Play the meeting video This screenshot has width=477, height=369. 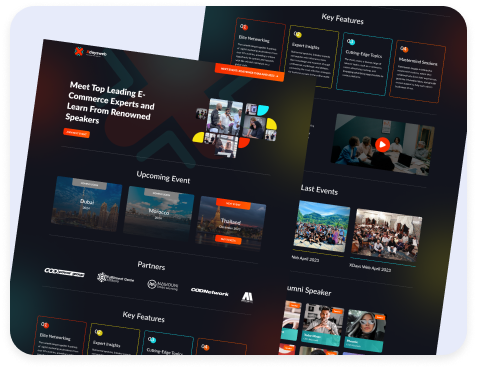click(382, 144)
